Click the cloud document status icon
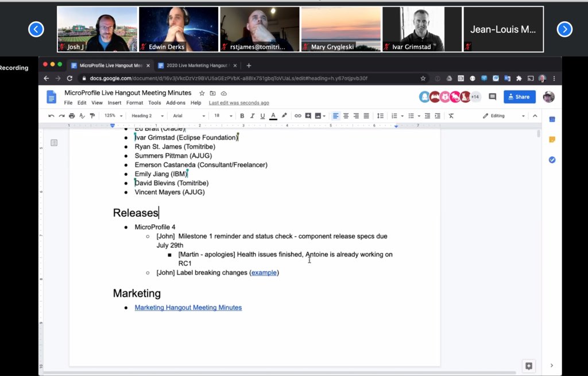The height and width of the screenshot is (376, 588). pyautogui.click(x=224, y=93)
